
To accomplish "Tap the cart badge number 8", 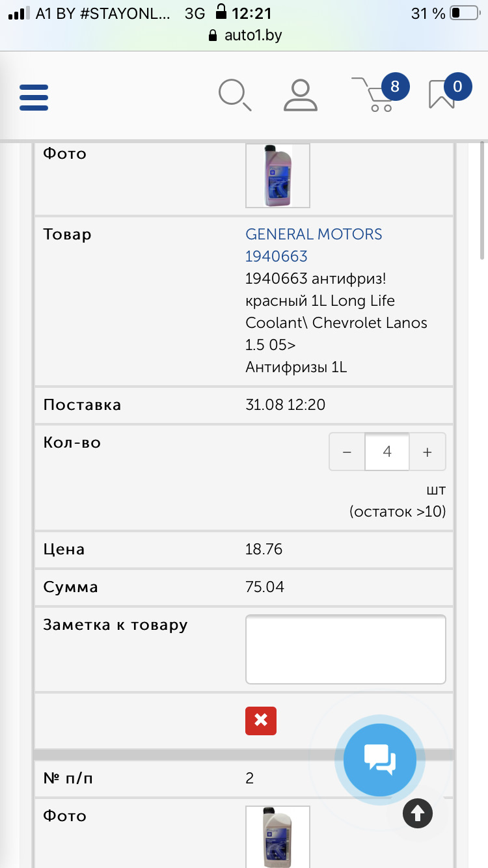I will [394, 87].
